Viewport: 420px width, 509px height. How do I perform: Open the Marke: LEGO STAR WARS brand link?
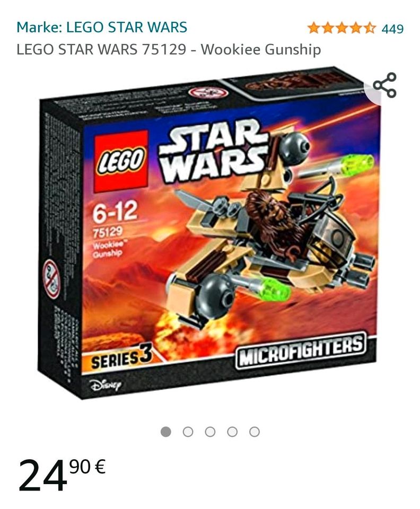(x=102, y=27)
